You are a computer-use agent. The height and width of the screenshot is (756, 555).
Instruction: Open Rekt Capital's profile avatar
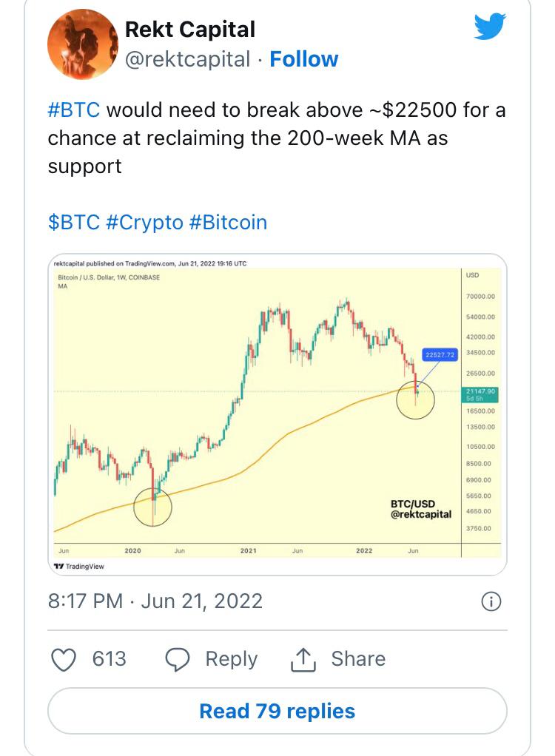(82, 44)
